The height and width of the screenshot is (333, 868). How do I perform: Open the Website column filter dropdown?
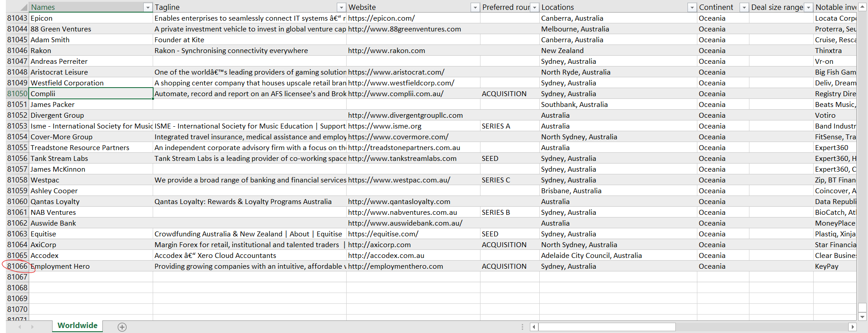475,7
